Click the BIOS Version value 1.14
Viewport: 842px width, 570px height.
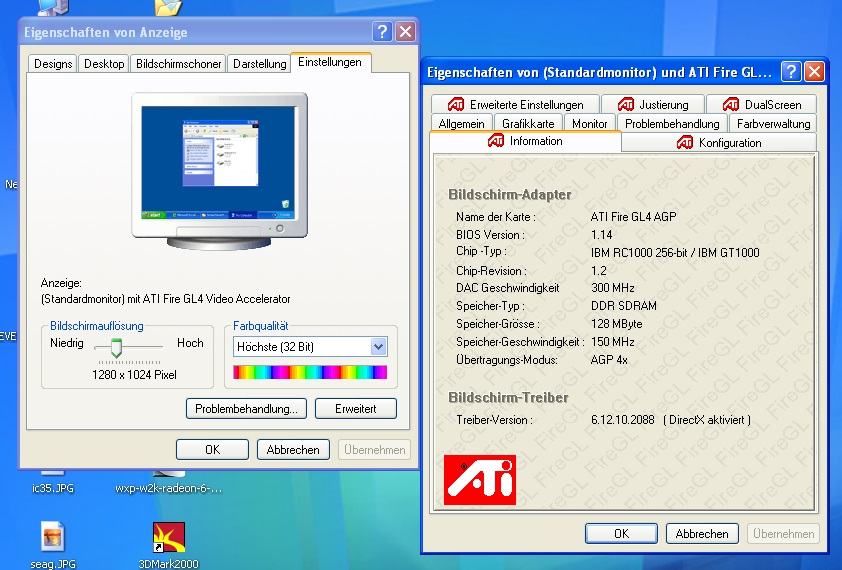(601, 235)
